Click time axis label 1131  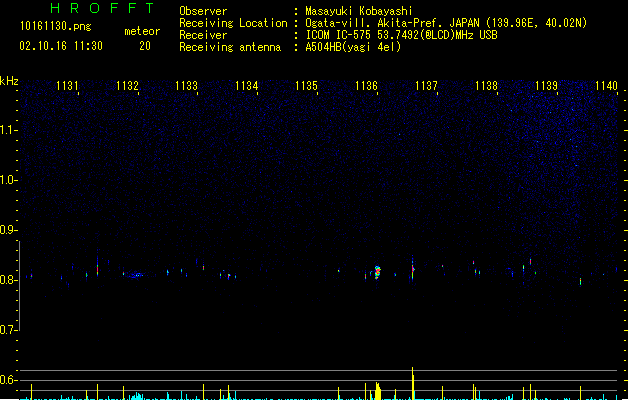coord(67,86)
